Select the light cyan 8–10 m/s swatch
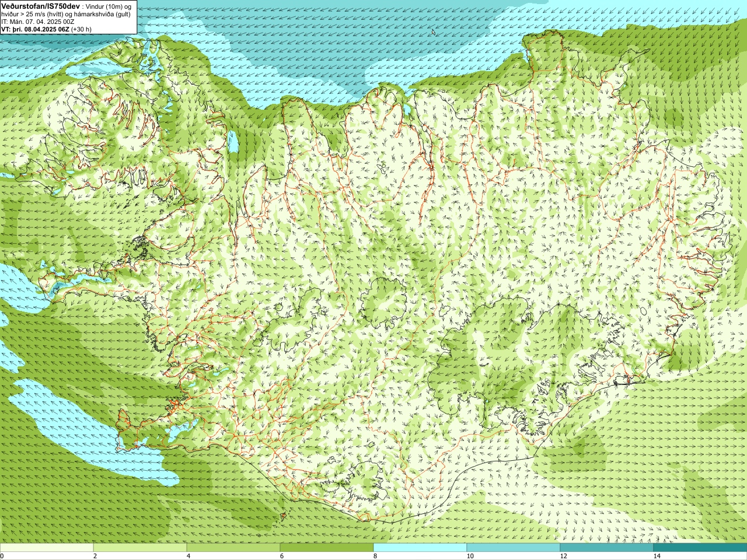Viewport: 747px width, 560px height. pos(420,548)
